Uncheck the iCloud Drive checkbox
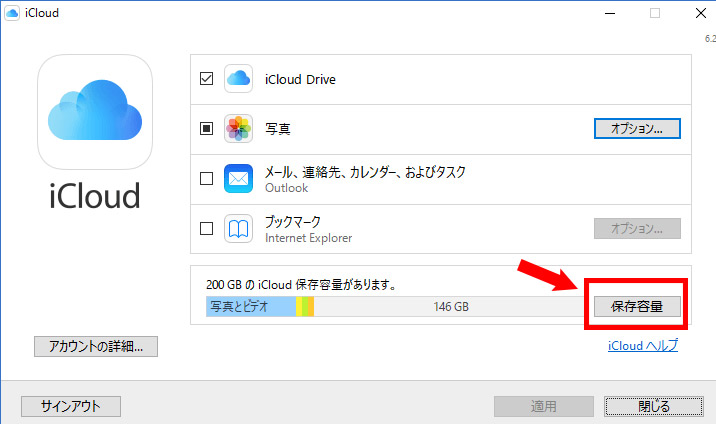The height and width of the screenshot is (424, 716). coord(206,79)
